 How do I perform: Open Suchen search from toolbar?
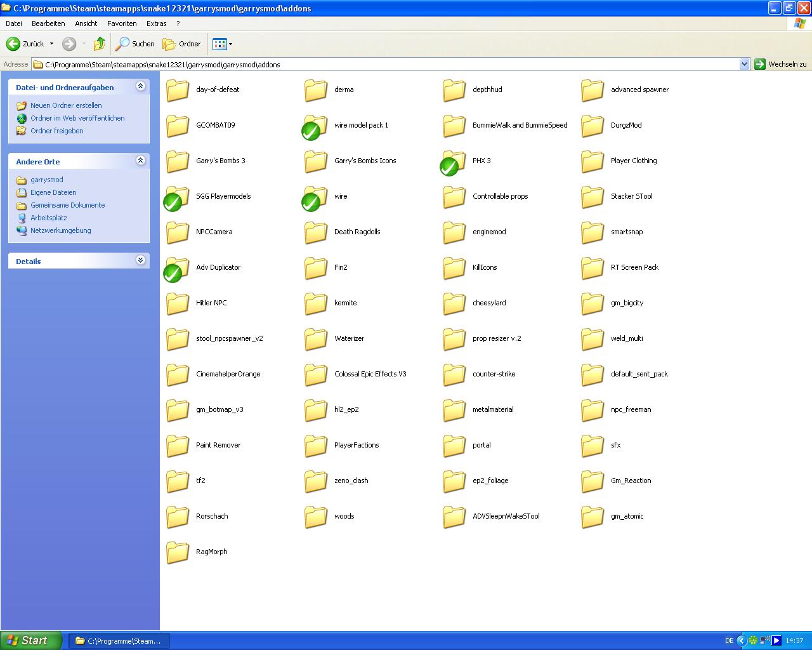[134, 44]
